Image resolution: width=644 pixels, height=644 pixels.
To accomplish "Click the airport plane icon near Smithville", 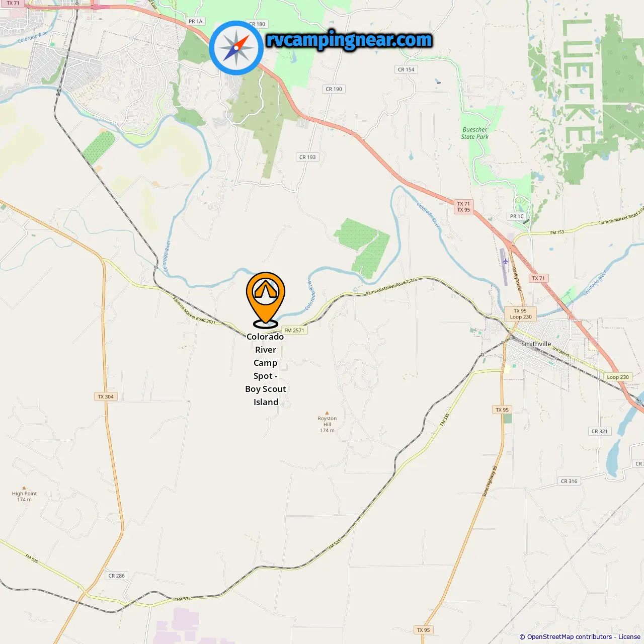I will point(506,262).
